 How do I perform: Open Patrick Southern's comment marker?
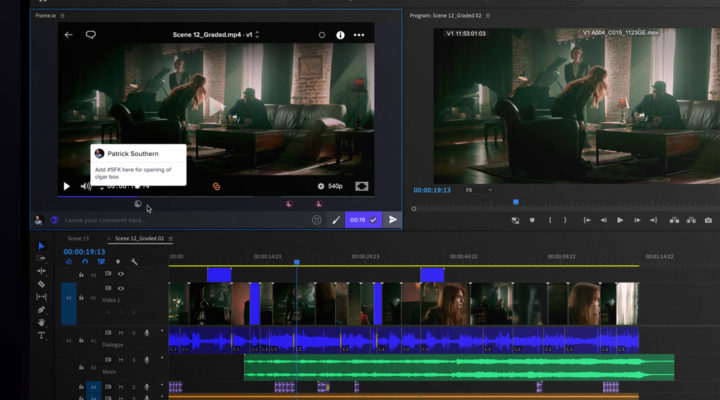(x=138, y=203)
